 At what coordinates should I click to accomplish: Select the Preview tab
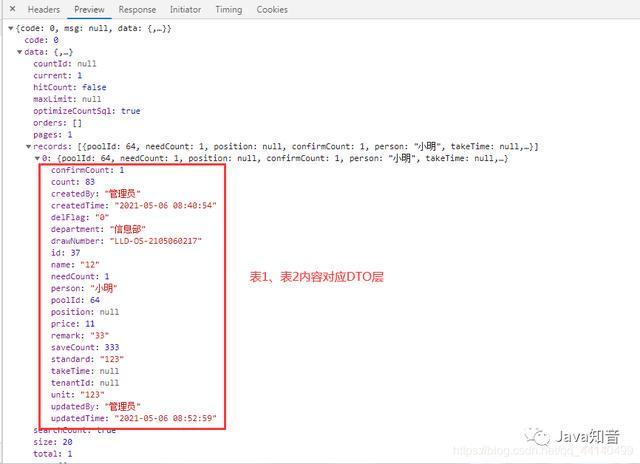point(89,9)
